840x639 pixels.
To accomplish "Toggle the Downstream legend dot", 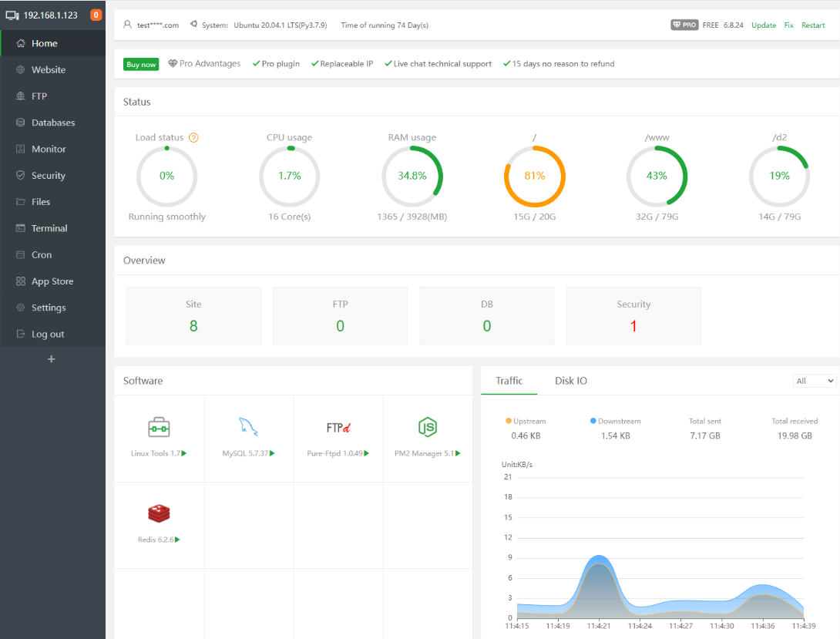I will tap(593, 421).
